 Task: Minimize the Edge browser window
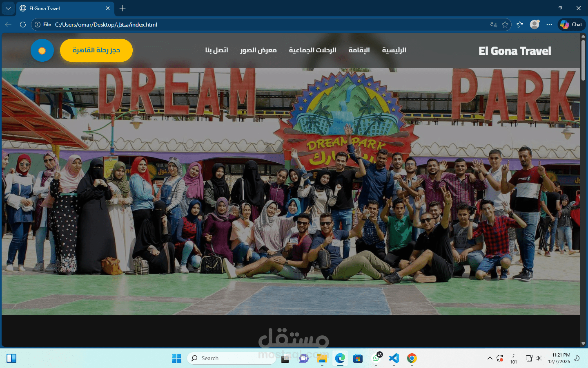tap(541, 8)
